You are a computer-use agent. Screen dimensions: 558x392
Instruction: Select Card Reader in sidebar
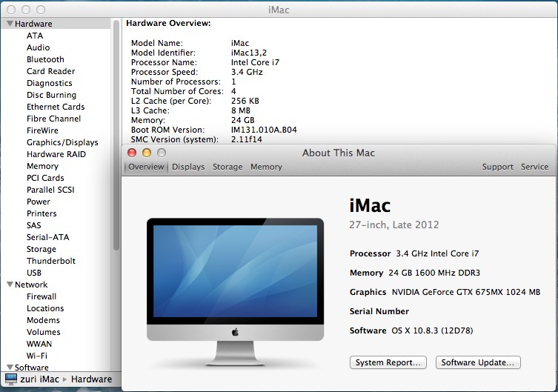(51, 71)
